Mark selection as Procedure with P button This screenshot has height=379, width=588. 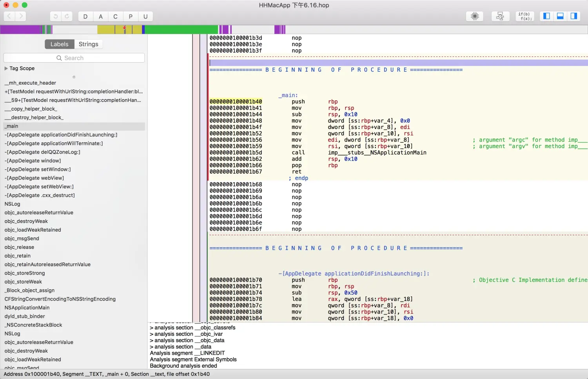pos(131,16)
